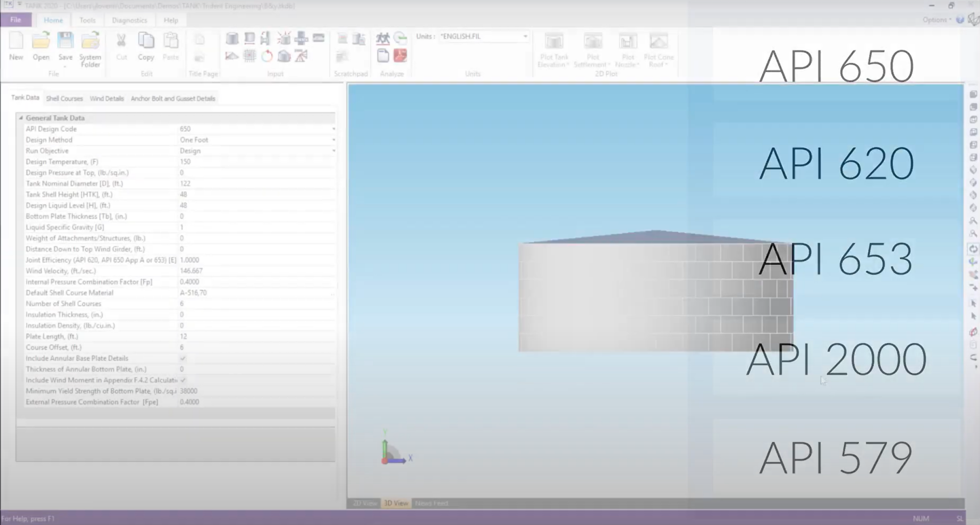Click the Plot Tank Elevation button
Screen dimensions: 980x525
tap(554, 49)
